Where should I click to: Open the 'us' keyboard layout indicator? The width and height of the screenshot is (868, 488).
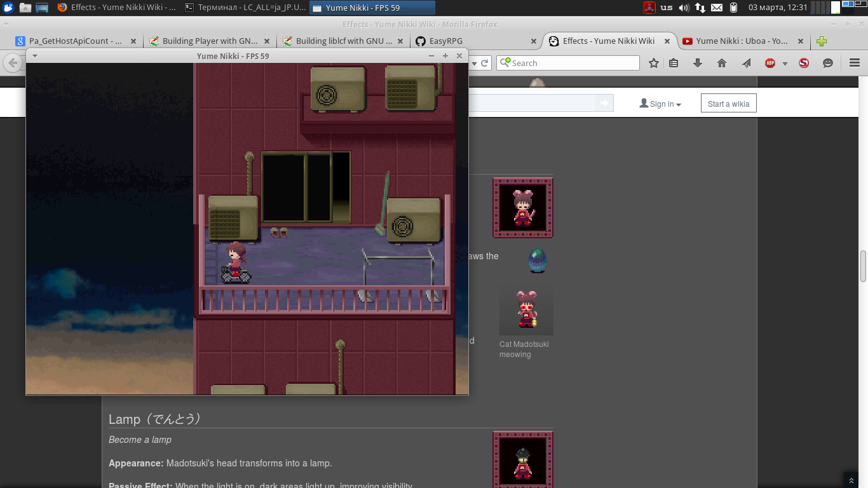click(666, 8)
